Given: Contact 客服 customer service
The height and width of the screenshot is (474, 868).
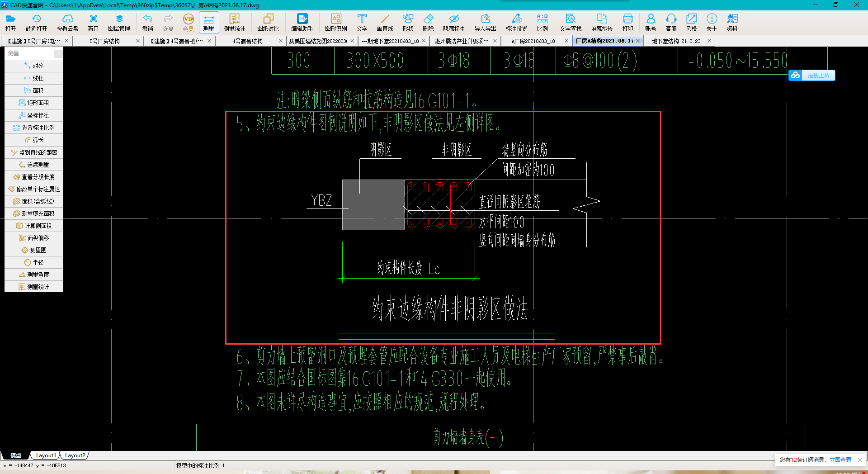Looking at the screenshot, I should tap(671, 22).
